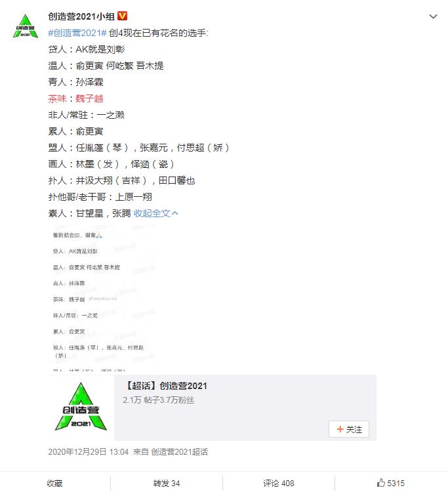Open the post timestamp 2020年12月29日 13:04
The height and width of the screenshot is (496, 448).
point(88,451)
